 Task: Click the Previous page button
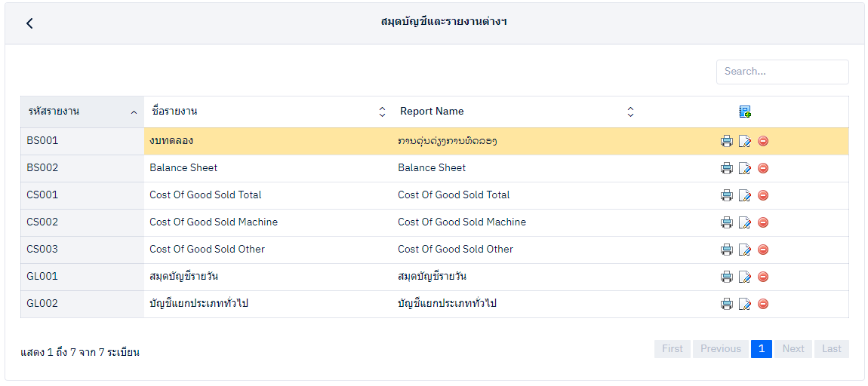pyautogui.click(x=720, y=348)
